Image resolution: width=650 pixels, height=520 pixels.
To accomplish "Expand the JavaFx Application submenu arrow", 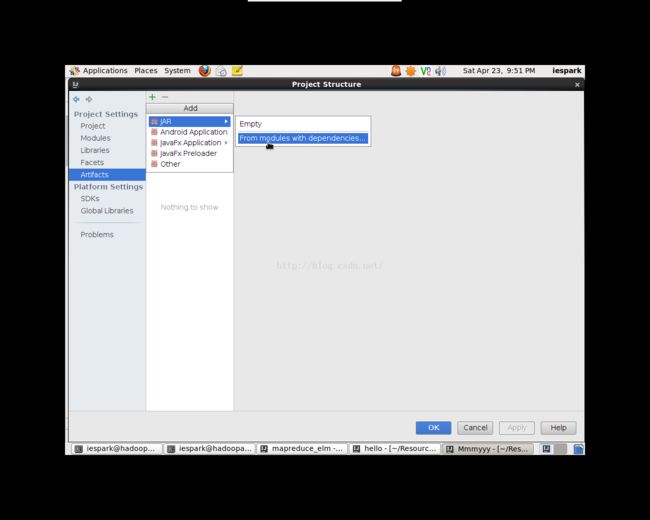I will point(226,143).
